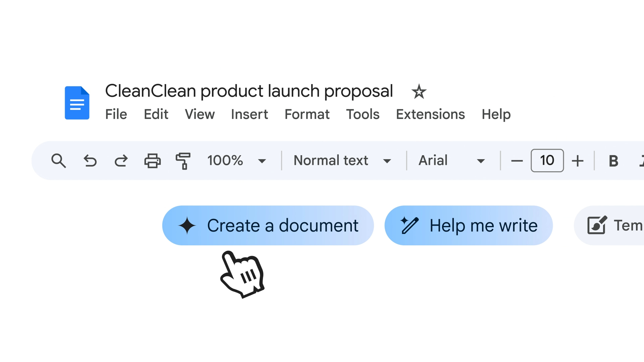Select the paint format roller icon

pyautogui.click(x=183, y=161)
